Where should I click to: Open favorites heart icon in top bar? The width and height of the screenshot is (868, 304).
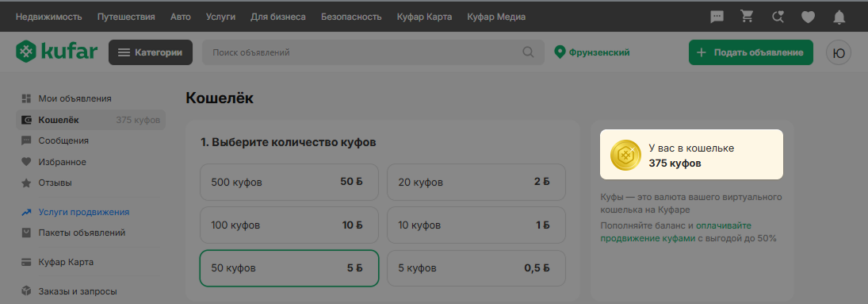[x=809, y=17]
